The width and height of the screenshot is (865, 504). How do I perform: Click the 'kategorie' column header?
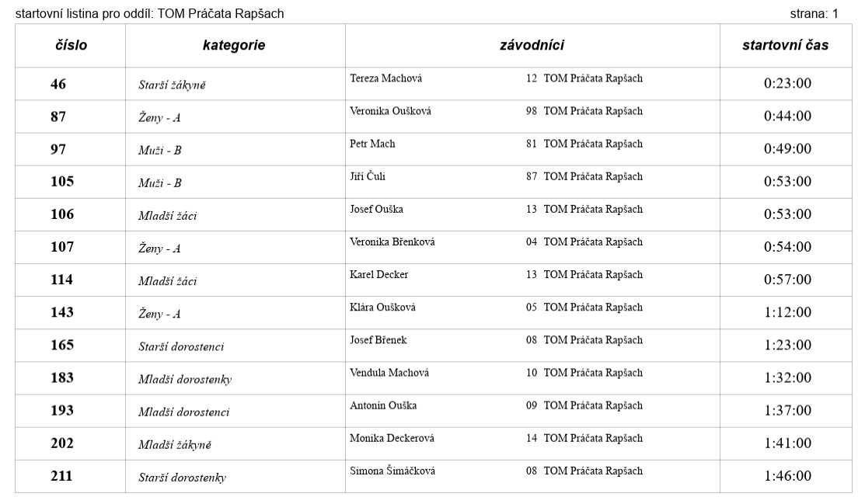point(234,46)
